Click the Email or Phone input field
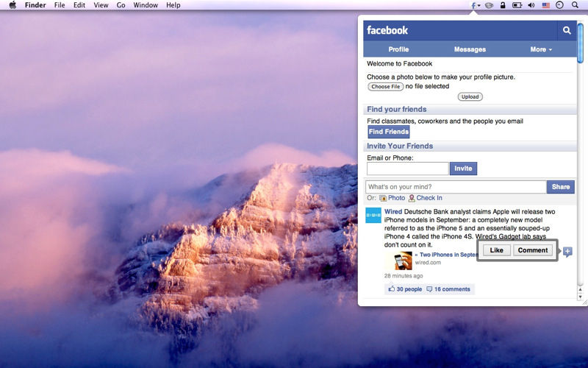Viewport: 588px width, 368px height. point(408,169)
